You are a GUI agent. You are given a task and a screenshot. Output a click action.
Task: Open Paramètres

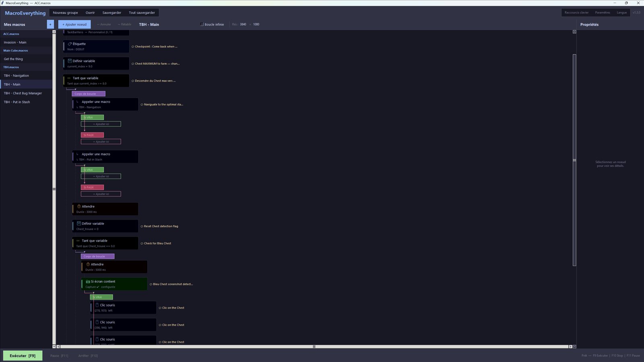[x=603, y=12]
